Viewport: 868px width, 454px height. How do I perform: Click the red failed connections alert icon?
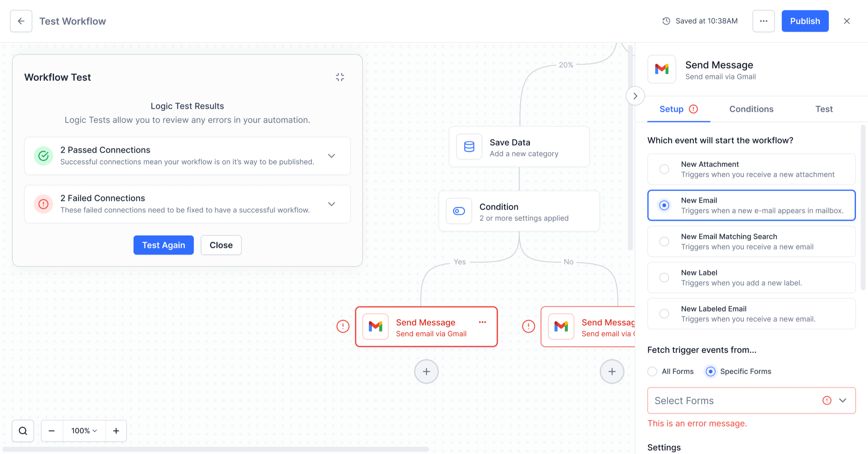(x=43, y=204)
